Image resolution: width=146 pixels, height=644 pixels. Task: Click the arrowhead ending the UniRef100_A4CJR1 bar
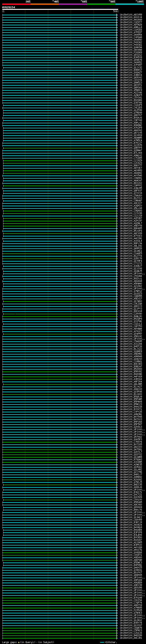tap(117, 638)
